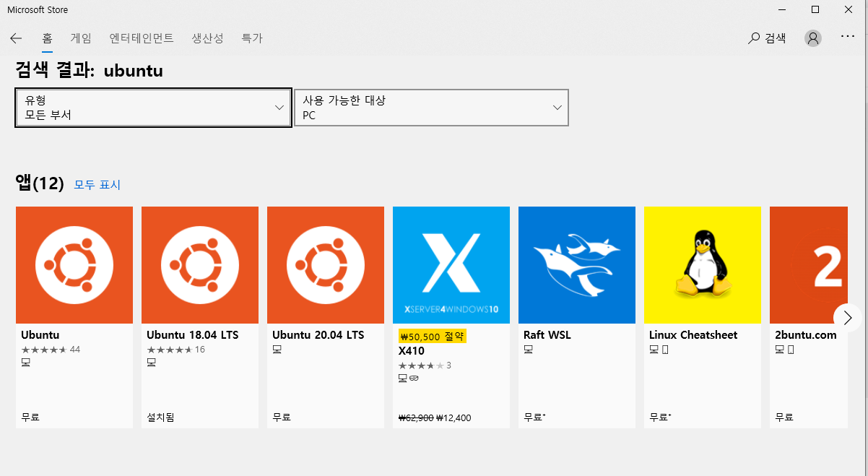Switch to the 엔터테인먼트 tab
Viewport: 868px width, 476px height.
pyautogui.click(x=142, y=38)
